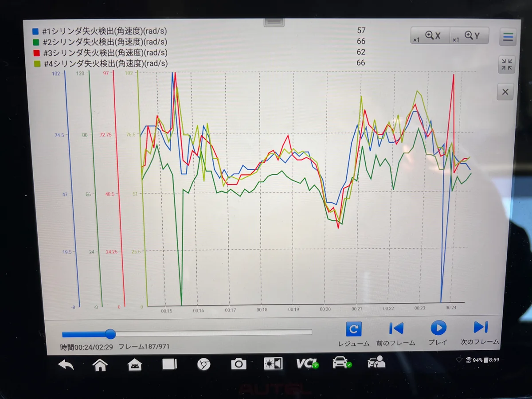The height and width of the screenshot is (399, 532).
Task: Tap the 8:59 clock
Action: click(x=494, y=360)
